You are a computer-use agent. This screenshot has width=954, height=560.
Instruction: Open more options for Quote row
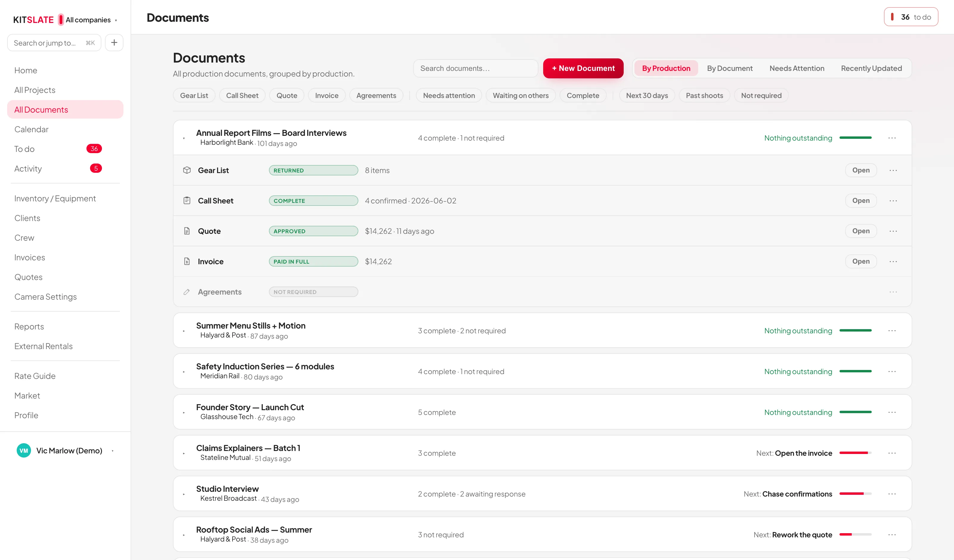tap(893, 231)
